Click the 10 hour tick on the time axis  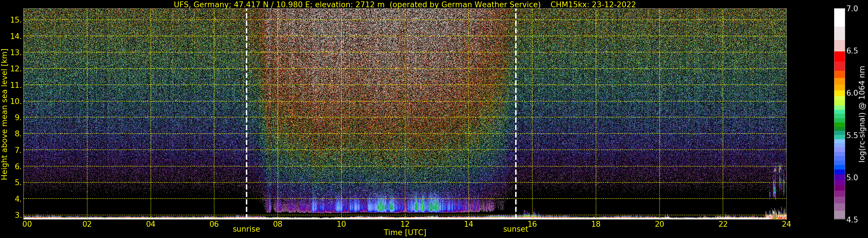point(341,224)
